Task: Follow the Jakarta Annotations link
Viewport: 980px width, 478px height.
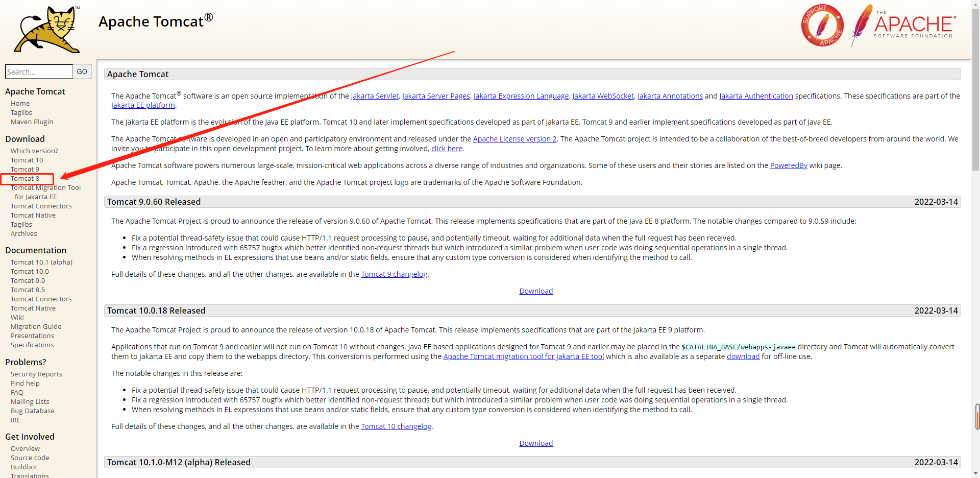Action: pos(670,96)
